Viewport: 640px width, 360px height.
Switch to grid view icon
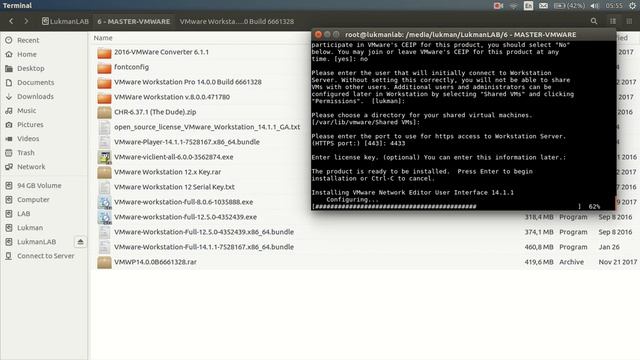click(x=629, y=21)
